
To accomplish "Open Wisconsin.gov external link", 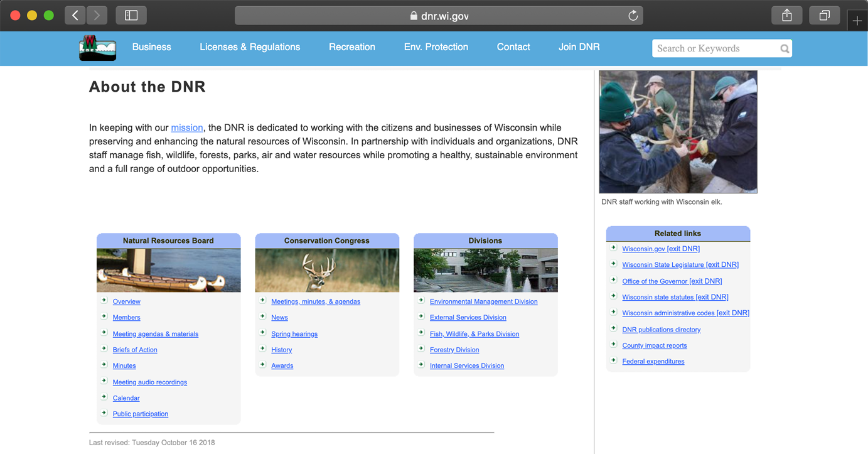I will [661, 249].
